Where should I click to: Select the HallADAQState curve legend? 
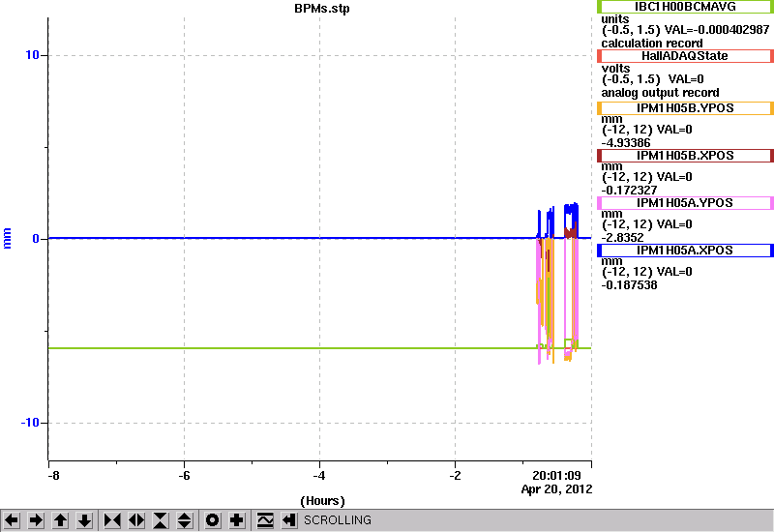click(x=685, y=56)
